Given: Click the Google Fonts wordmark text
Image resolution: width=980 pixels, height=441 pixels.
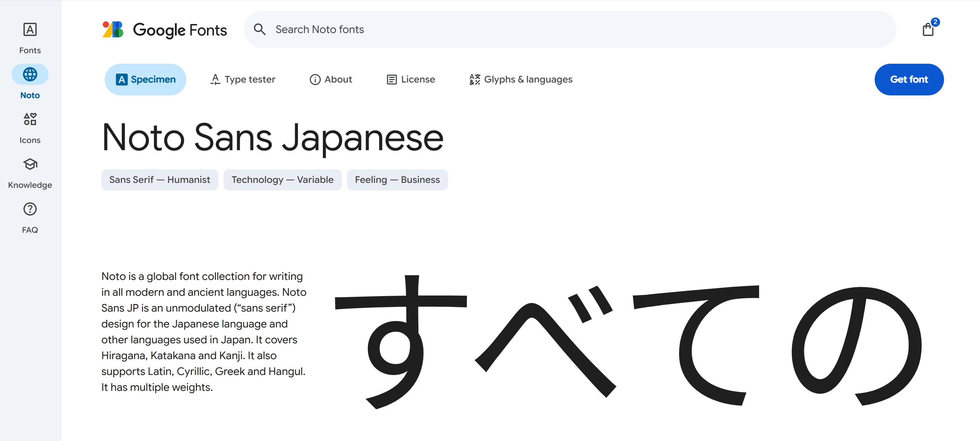Looking at the screenshot, I should (x=180, y=30).
